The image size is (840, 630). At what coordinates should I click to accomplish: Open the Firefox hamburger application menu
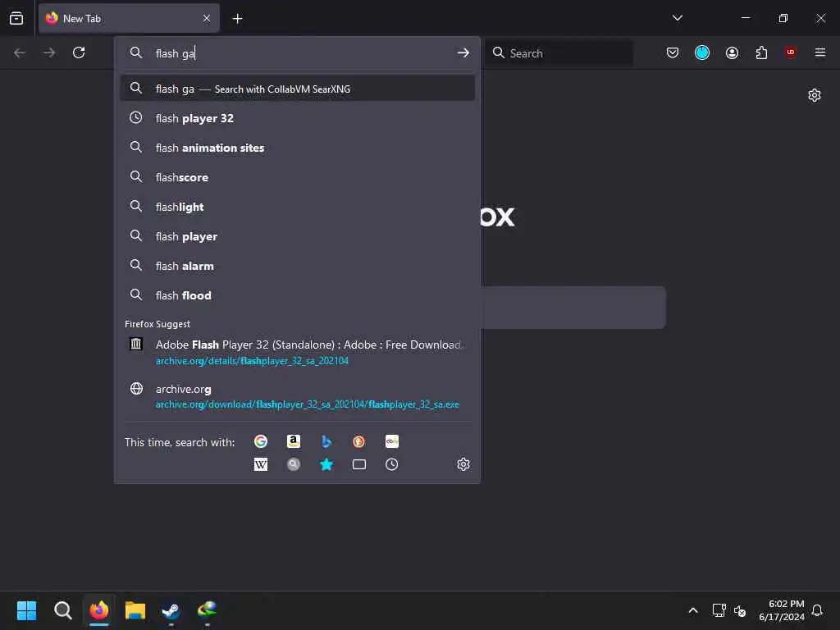click(x=819, y=52)
